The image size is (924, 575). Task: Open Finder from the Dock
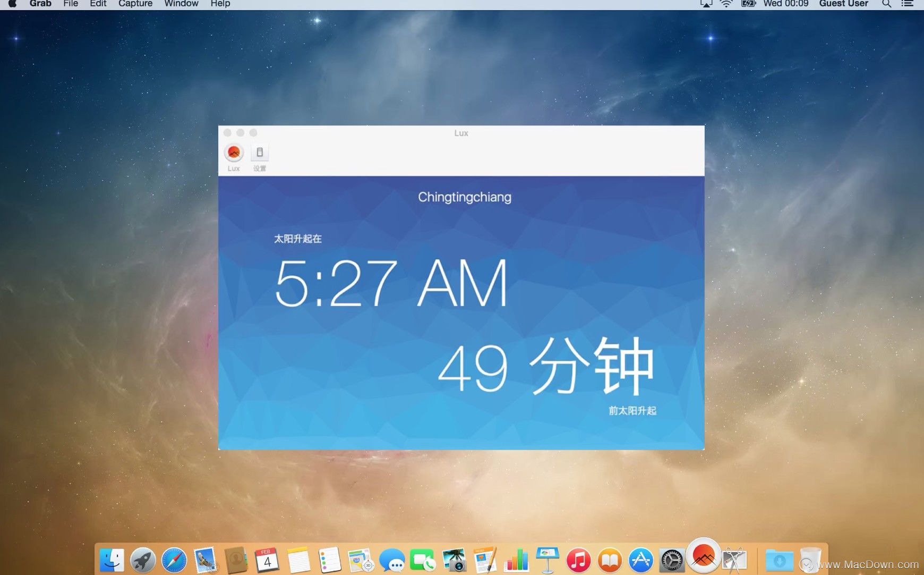point(112,560)
